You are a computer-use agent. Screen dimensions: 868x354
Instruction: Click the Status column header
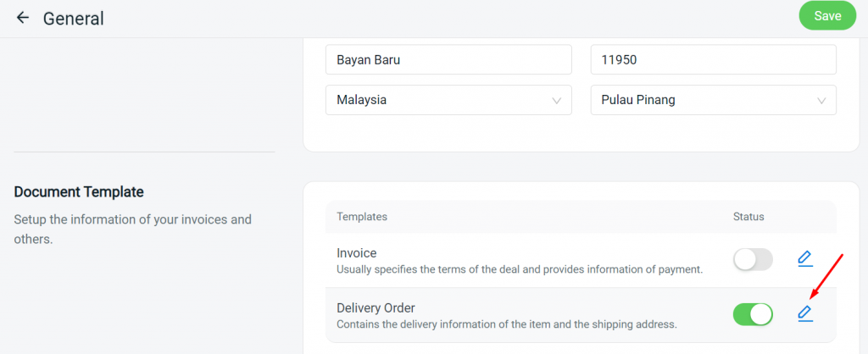tap(748, 217)
